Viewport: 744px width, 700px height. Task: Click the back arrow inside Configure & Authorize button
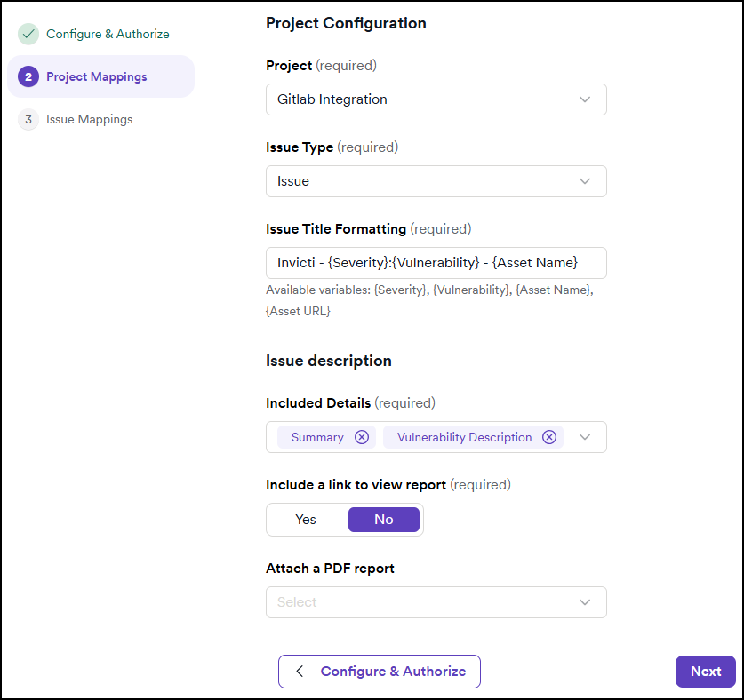(300, 672)
